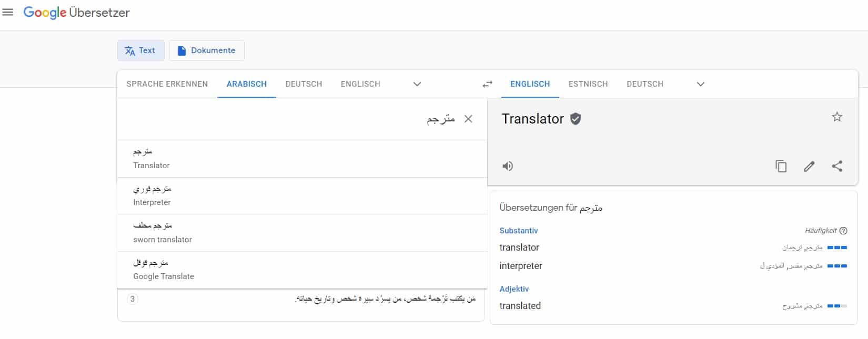Viewport: 868px width, 339px height.
Task: Open the hamburger main menu
Action: [8, 12]
